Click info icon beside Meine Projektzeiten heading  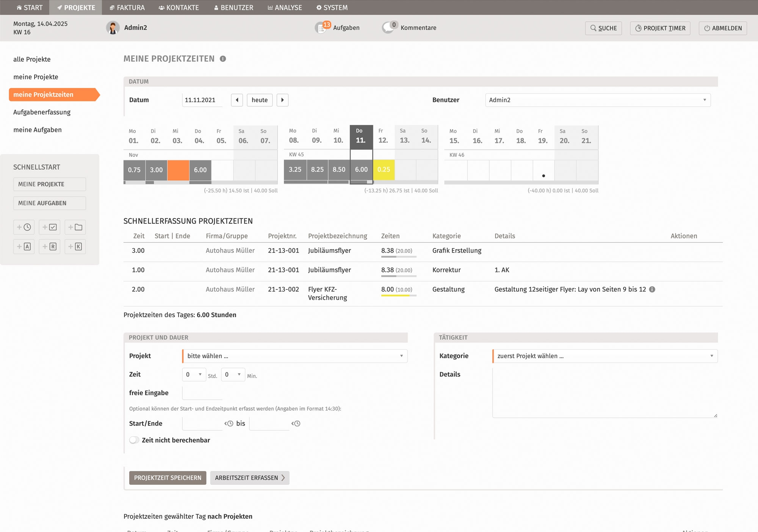[x=223, y=59]
